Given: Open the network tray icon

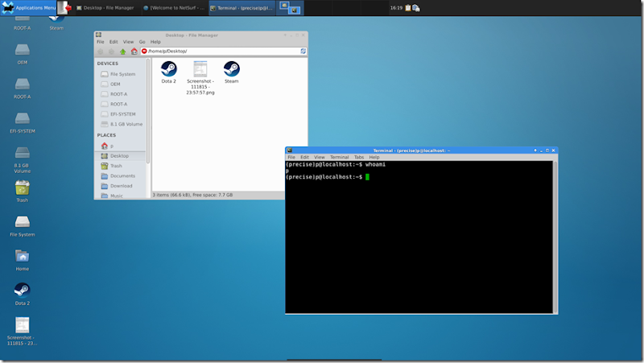Looking at the screenshot, I should 415,8.
